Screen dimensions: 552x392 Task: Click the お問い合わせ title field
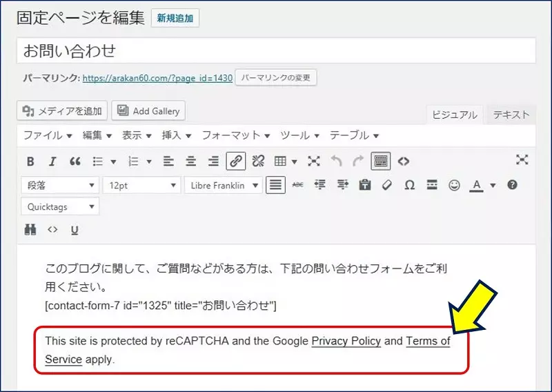[277, 50]
